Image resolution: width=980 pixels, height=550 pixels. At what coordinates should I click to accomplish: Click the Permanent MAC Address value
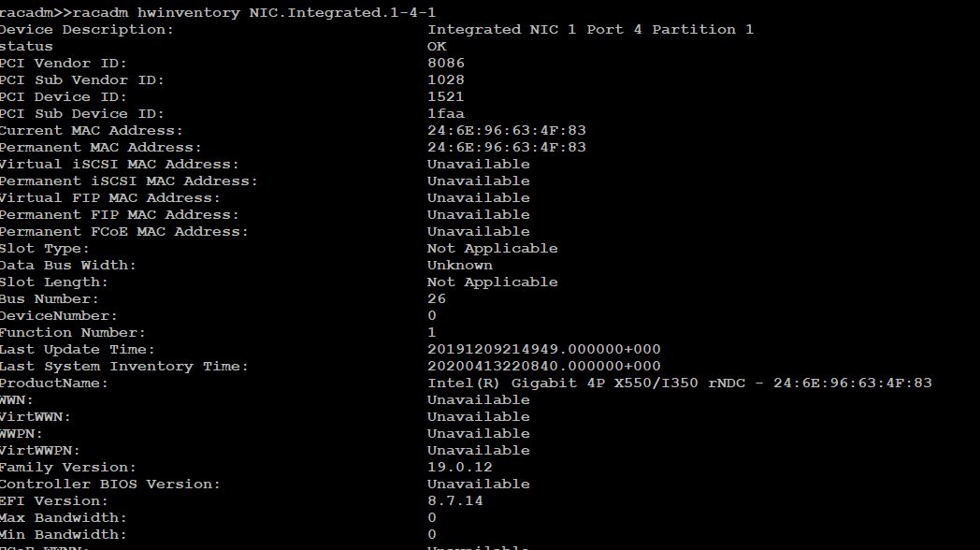coord(507,148)
